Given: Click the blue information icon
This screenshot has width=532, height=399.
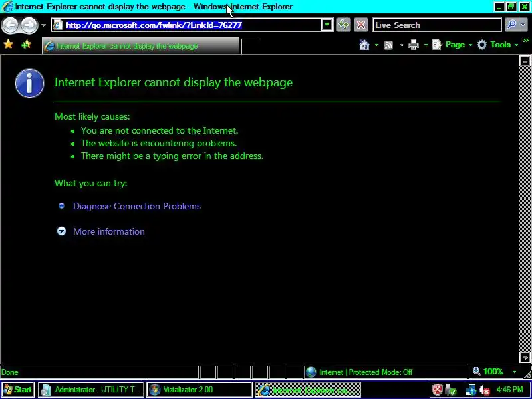Looking at the screenshot, I should (x=29, y=84).
